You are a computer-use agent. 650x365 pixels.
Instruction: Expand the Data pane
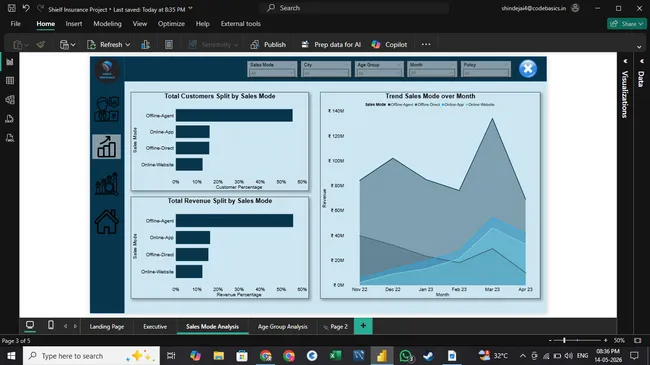coord(642,61)
